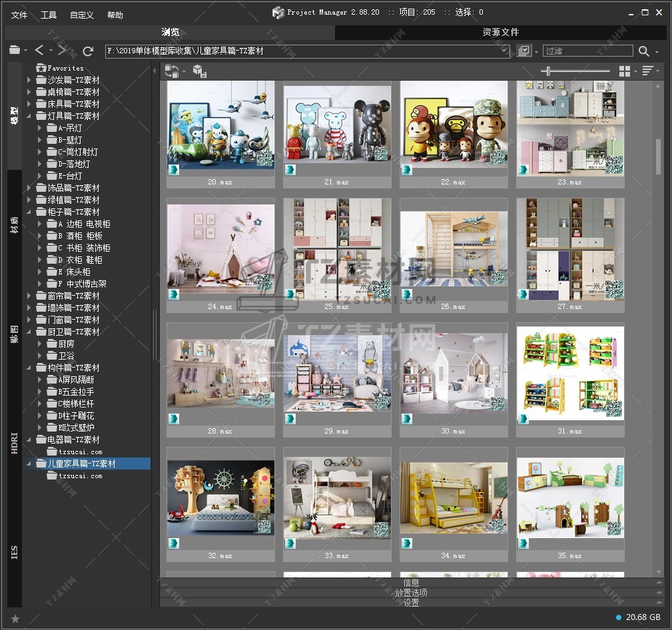Screen dimensions: 672x630
Task: Open the 工具 menu
Action: point(49,15)
